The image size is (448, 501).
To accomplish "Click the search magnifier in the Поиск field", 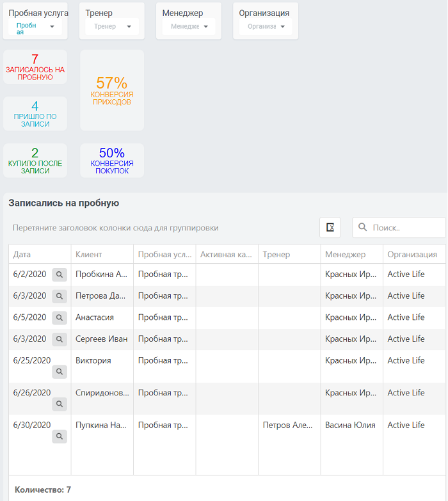I will 362,227.
